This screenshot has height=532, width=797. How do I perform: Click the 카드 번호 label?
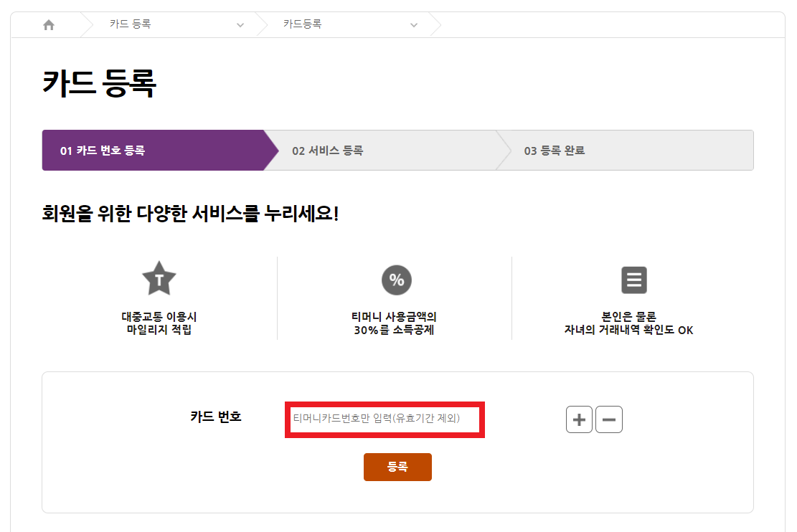pos(215,417)
